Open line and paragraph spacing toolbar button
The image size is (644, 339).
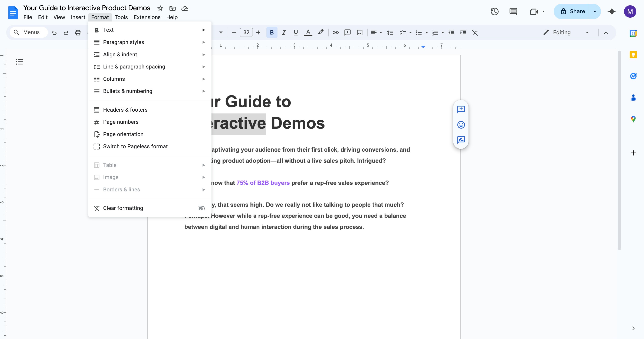coord(390,33)
